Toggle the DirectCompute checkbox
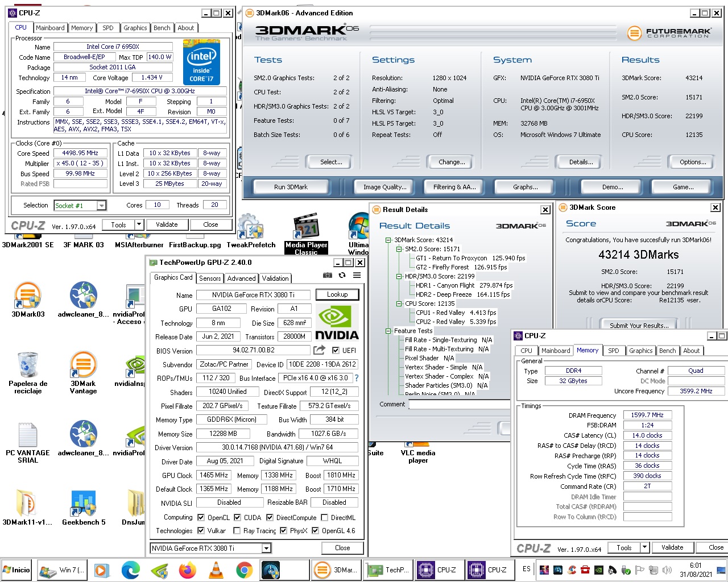This screenshot has height=582, width=728. pos(270,518)
